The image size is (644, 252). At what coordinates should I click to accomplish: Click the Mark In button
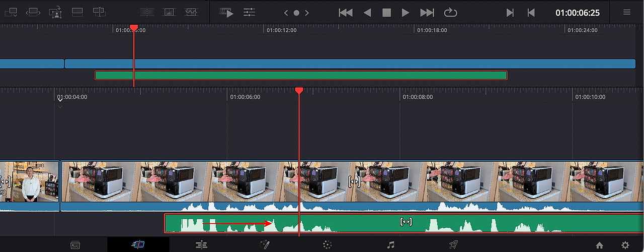click(510, 13)
